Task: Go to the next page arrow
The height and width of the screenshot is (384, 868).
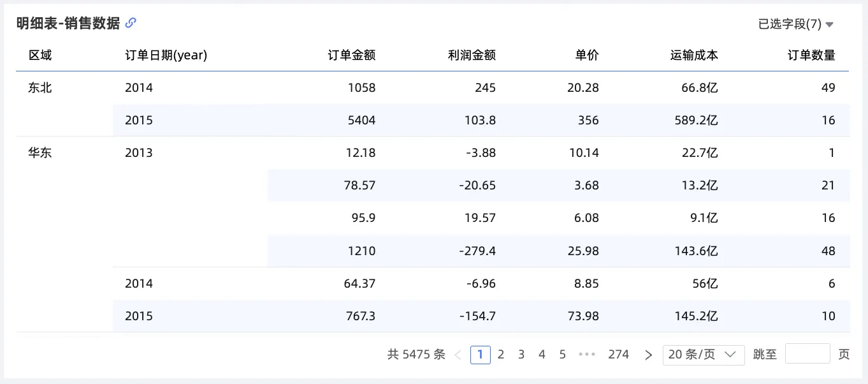Action: [x=649, y=355]
